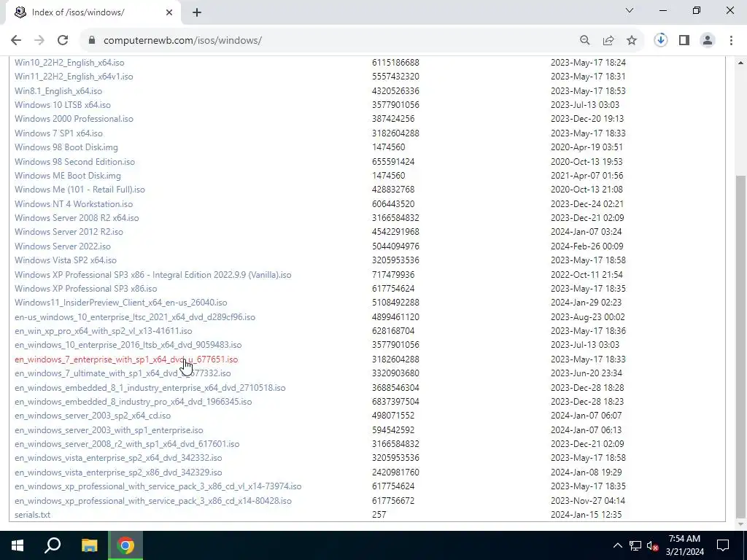Image resolution: width=747 pixels, height=560 pixels.
Task: Click en_windows_vista_enterprise_sp2_x86 iso
Action: click(x=118, y=472)
